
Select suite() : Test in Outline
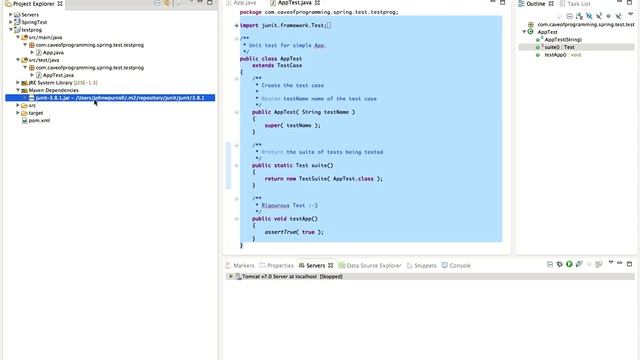click(x=576, y=47)
